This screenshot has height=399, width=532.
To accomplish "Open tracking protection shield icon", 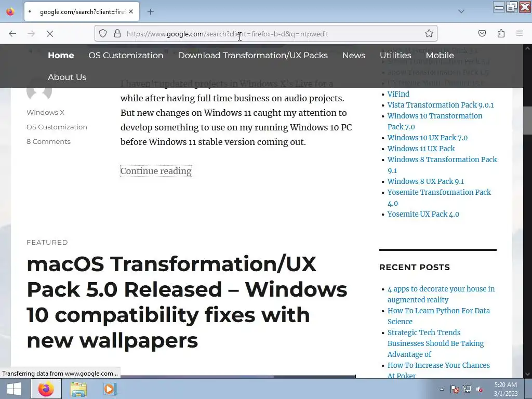I will [x=103, y=34].
